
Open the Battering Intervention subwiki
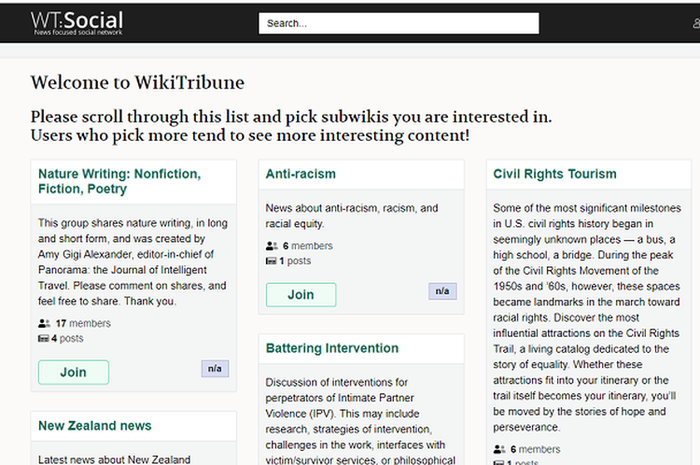[x=332, y=348]
